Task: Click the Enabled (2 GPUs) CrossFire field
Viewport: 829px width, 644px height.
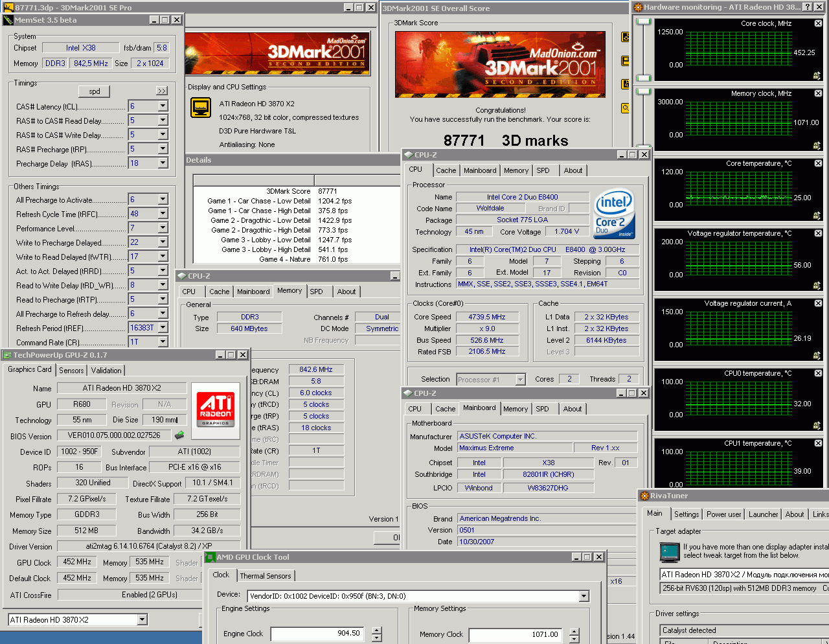Action: (x=149, y=595)
